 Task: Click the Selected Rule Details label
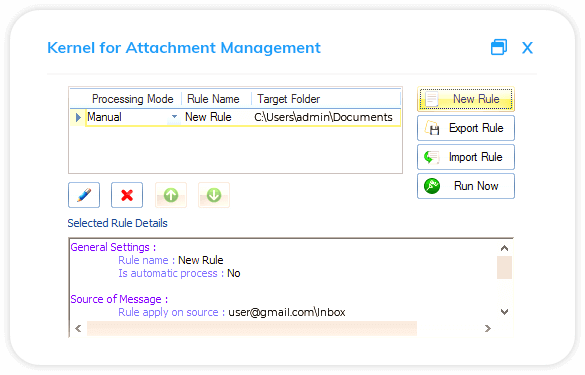[x=118, y=223]
